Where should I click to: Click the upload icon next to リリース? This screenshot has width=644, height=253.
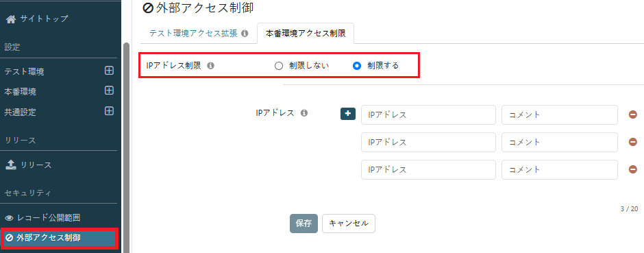click(x=11, y=165)
